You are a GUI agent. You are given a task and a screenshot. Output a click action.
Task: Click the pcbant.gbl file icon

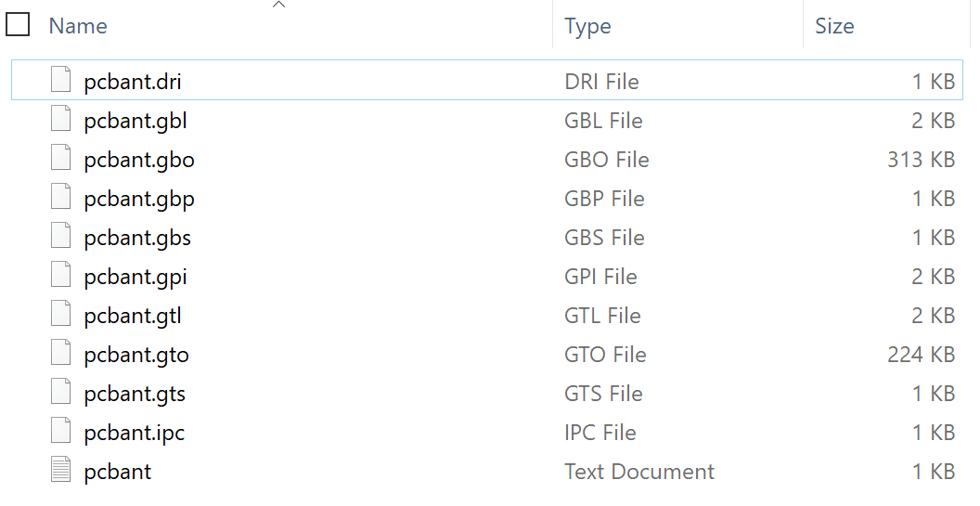click(x=60, y=121)
